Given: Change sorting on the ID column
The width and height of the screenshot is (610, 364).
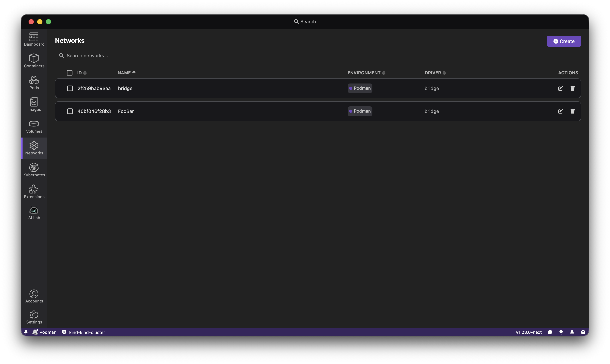Looking at the screenshot, I should pyautogui.click(x=81, y=73).
